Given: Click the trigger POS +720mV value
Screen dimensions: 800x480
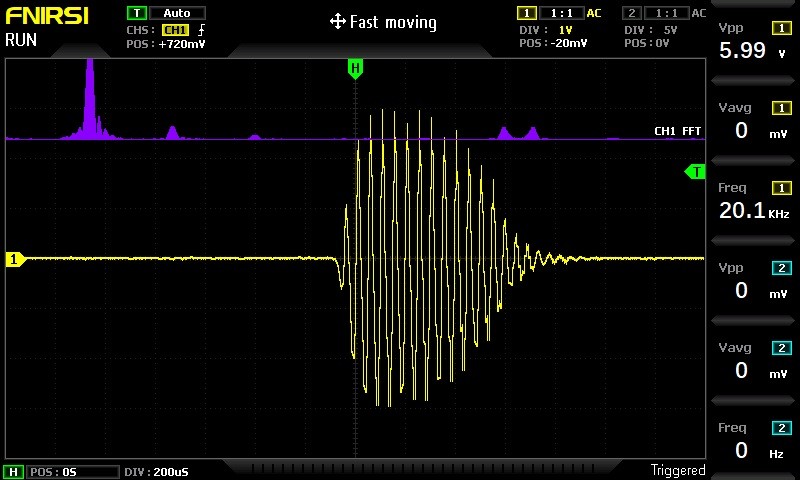Looking at the screenshot, I should (x=182, y=44).
